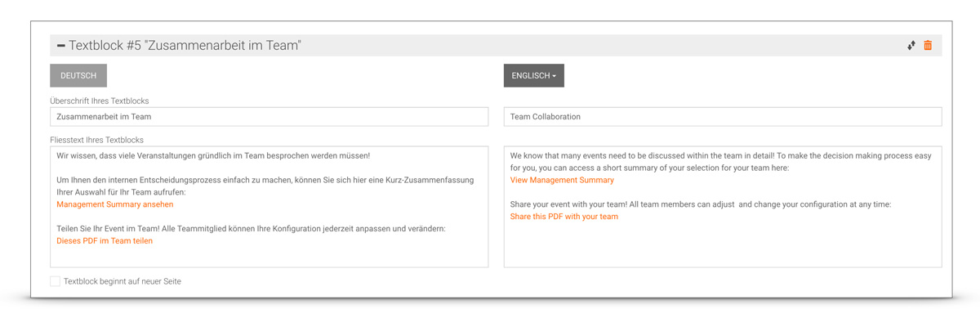Image resolution: width=980 pixels, height=327 pixels.
Task: Delete Textblock #5 with the trash icon
Action: 928,46
